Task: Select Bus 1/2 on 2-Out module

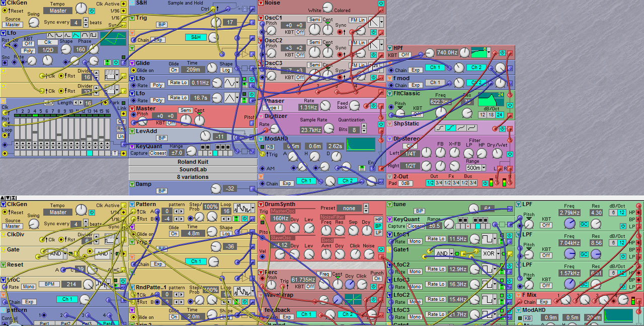Action: pyautogui.click(x=465, y=183)
